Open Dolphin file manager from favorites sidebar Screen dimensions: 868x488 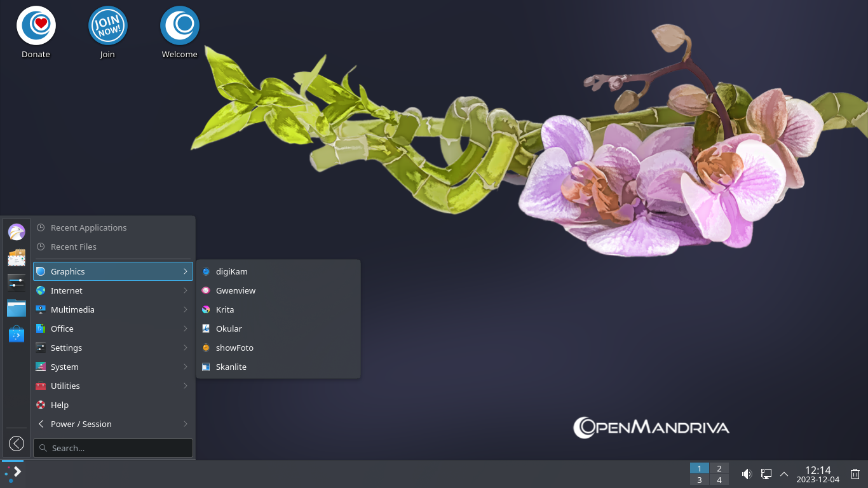pos(17,308)
